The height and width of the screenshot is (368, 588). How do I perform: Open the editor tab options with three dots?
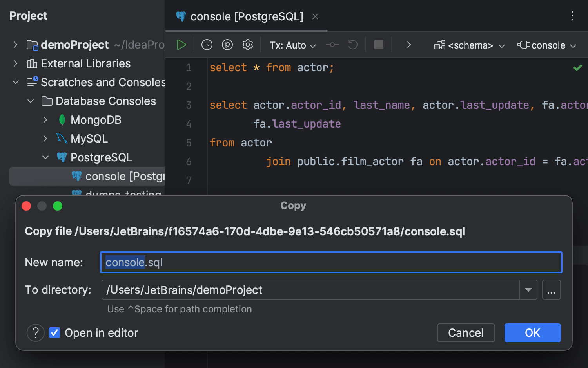(572, 16)
